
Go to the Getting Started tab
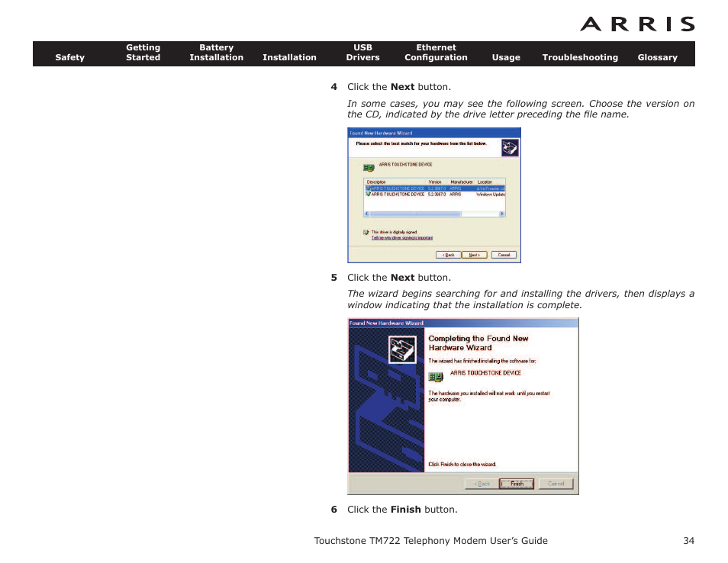point(143,53)
